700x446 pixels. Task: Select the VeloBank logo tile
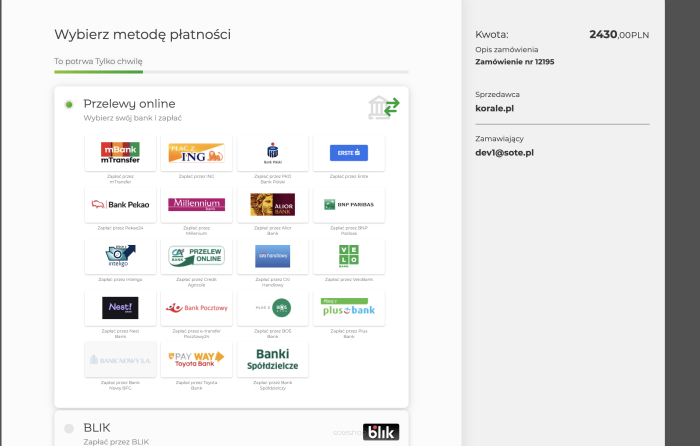(x=349, y=256)
